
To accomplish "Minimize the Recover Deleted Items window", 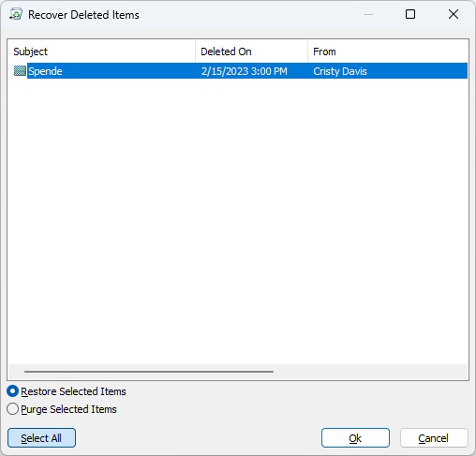I will [368, 14].
